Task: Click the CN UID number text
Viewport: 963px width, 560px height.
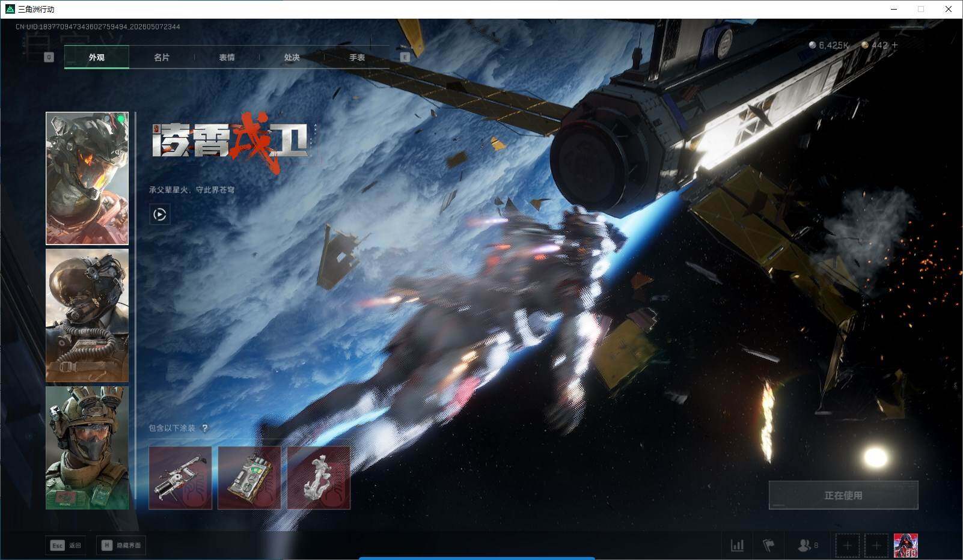Action: (98, 26)
